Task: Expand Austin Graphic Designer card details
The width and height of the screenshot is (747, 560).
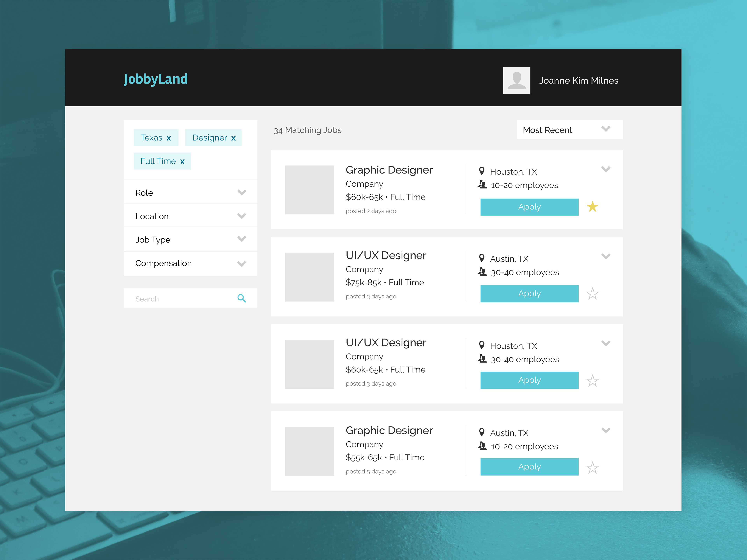Action: coord(606,430)
